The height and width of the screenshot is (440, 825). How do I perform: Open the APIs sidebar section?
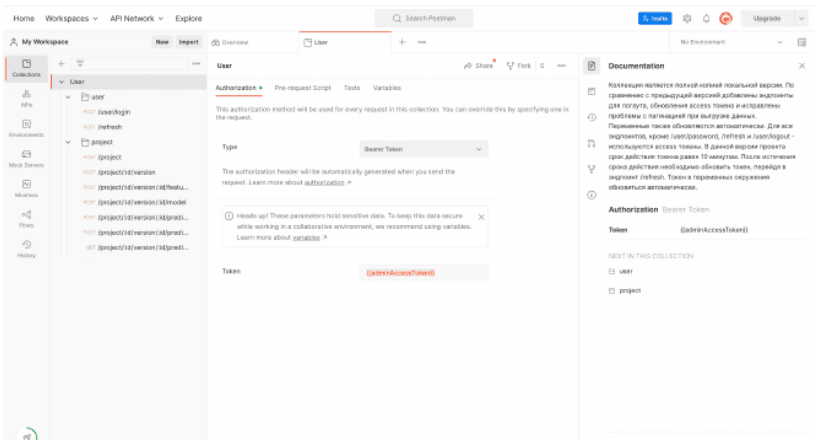[26, 98]
